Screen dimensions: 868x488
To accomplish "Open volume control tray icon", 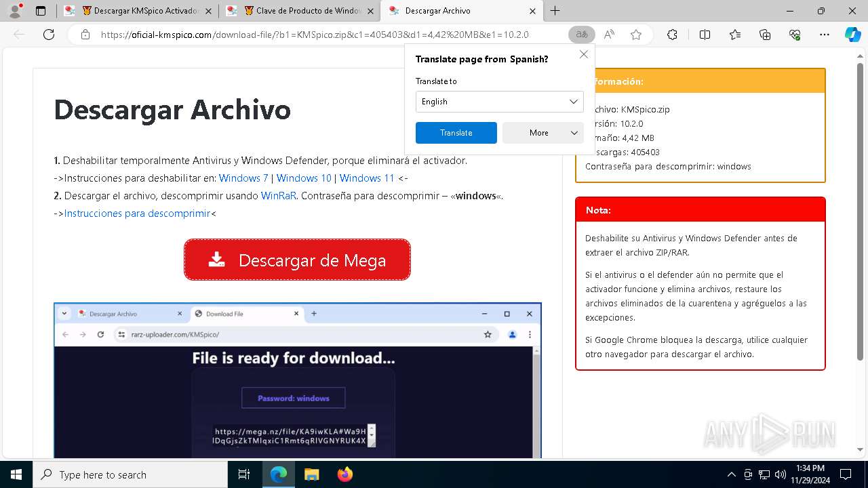I will coord(781,474).
